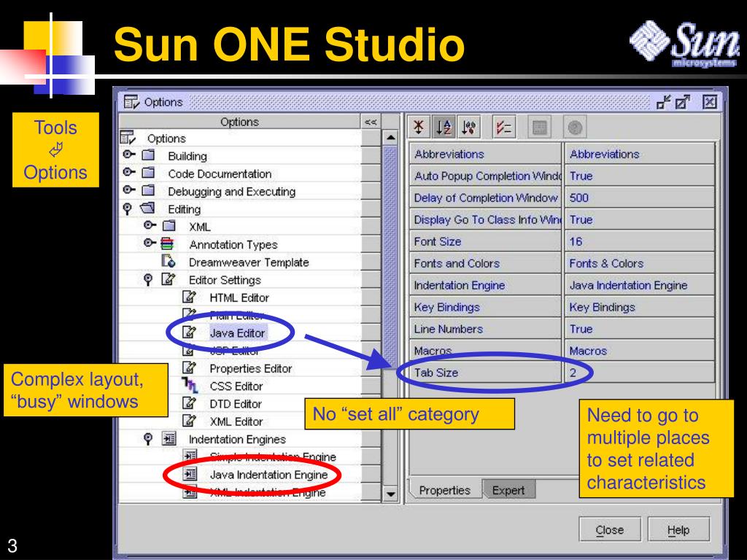
Task: Click the Fonts & Colors value cell
Action: (x=639, y=262)
